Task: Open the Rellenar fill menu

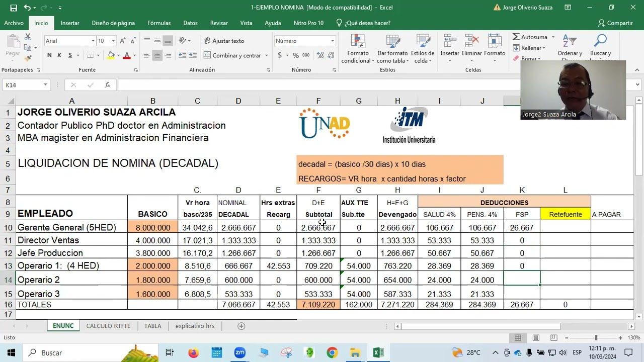Action: pos(529,48)
